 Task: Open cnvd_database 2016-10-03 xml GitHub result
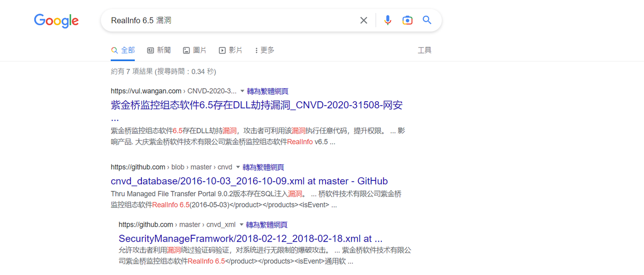tap(249, 181)
